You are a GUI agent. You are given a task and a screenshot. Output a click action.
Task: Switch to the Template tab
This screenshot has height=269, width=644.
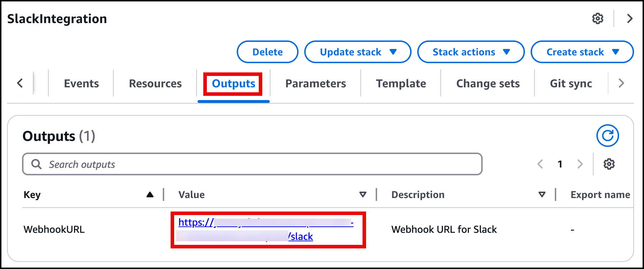(401, 83)
